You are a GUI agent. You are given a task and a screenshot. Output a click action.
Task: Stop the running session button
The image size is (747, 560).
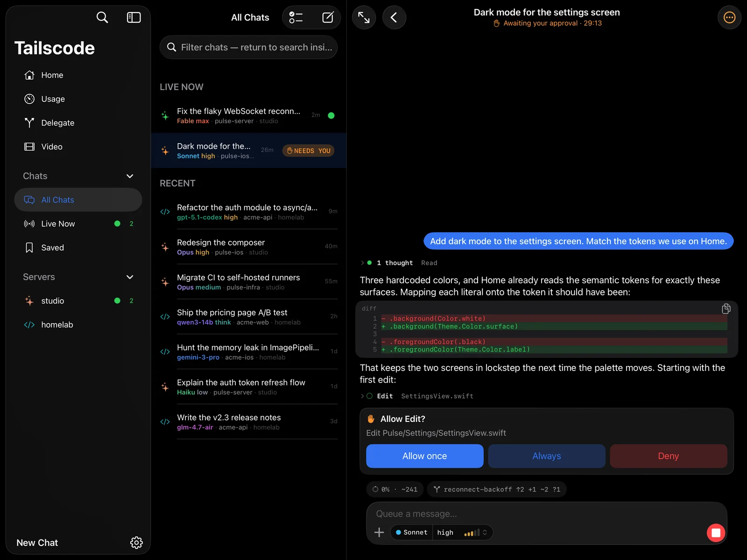tap(716, 532)
